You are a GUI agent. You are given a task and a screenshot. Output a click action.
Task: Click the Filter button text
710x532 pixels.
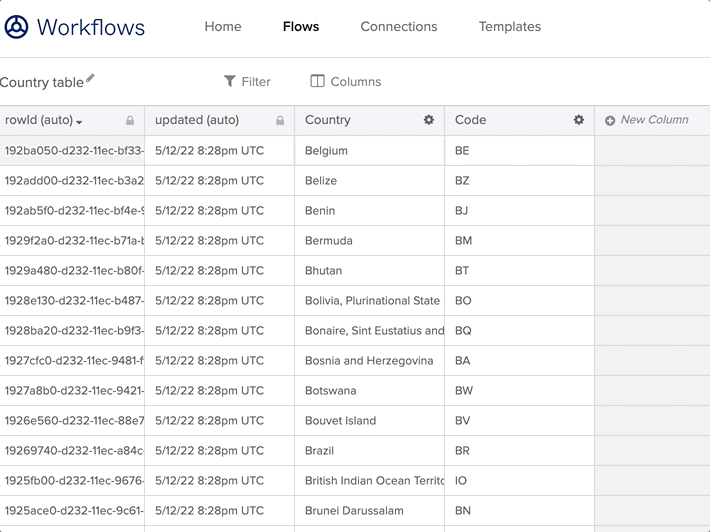pyautogui.click(x=256, y=82)
